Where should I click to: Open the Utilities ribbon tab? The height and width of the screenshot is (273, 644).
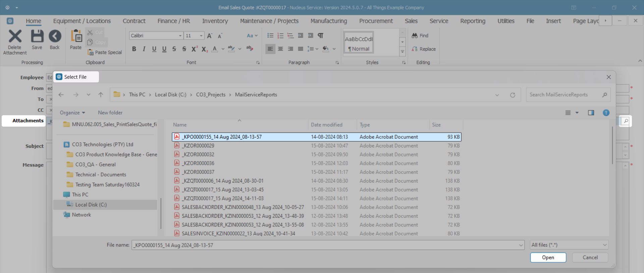pos(506,21)
